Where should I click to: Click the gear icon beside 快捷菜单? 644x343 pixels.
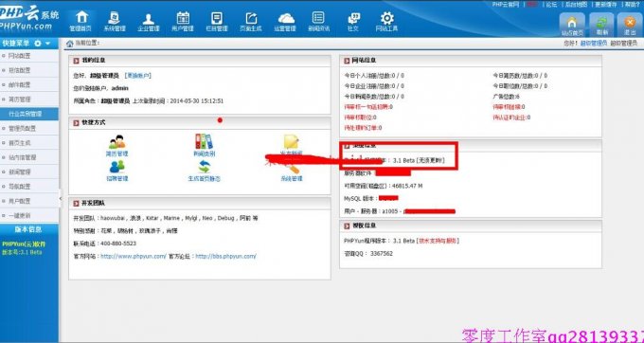coord(38,44)
